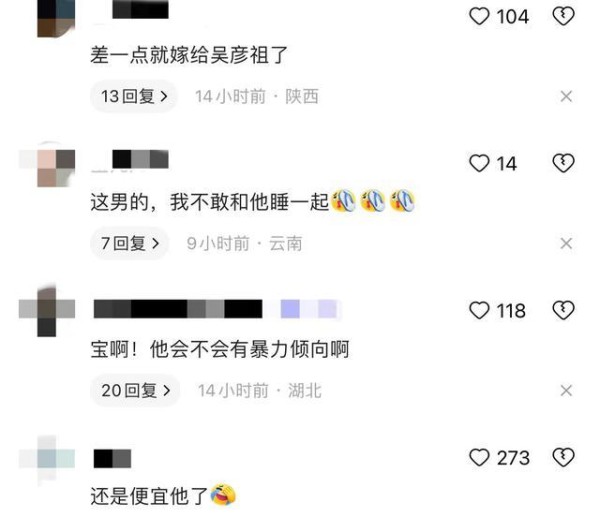The width and height of the screenshot is (600, 517).
Task: Expand the 20回复 replies
Action: [135, 390]
